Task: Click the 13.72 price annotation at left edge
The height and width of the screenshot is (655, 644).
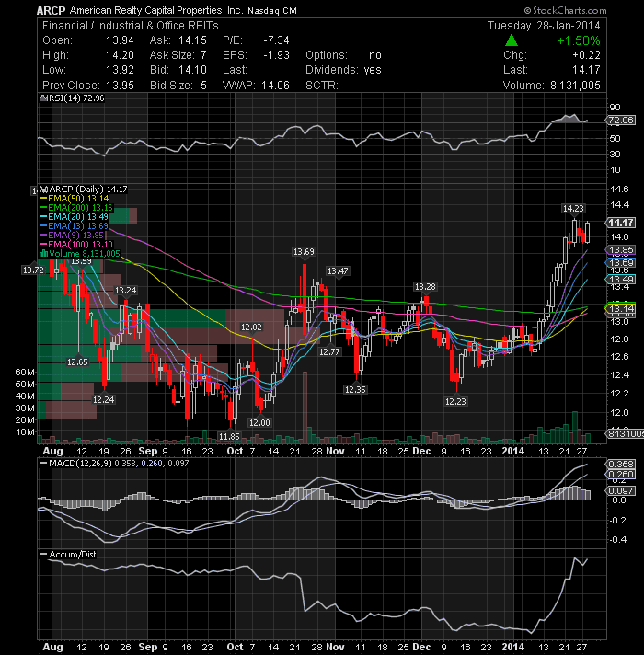Action: pos(33,270)
